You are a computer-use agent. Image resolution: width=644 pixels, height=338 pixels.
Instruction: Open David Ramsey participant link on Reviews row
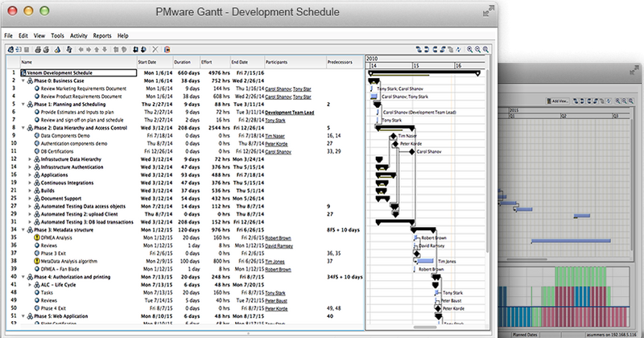(x=279, y=246)
